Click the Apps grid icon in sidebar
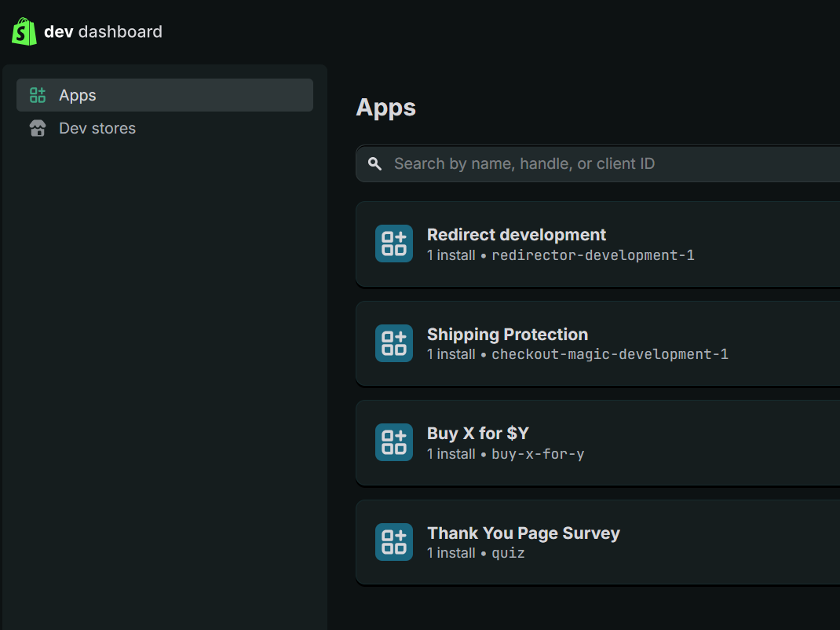840x630 pixels. coord(38,95)
